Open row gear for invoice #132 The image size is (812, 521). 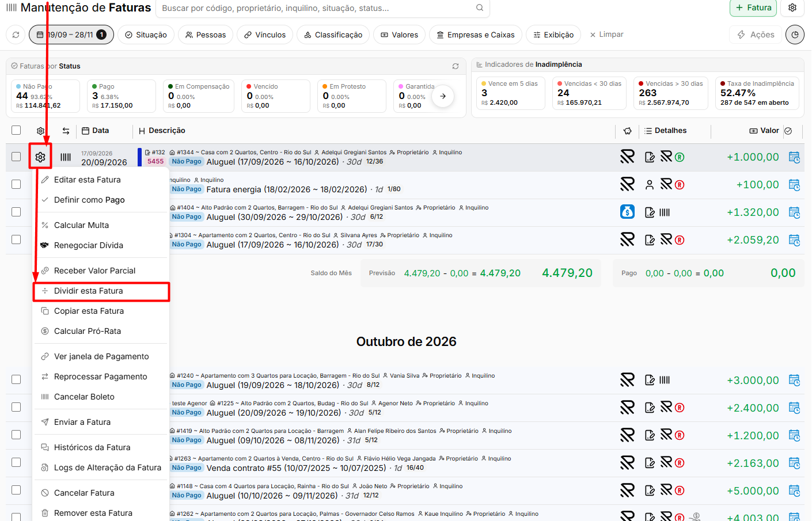(40, 157)
